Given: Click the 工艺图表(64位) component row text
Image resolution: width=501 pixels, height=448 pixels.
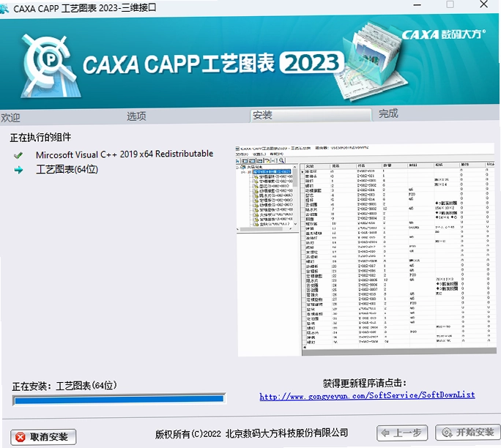Looking at the screenshot, I should coord(67,169).
